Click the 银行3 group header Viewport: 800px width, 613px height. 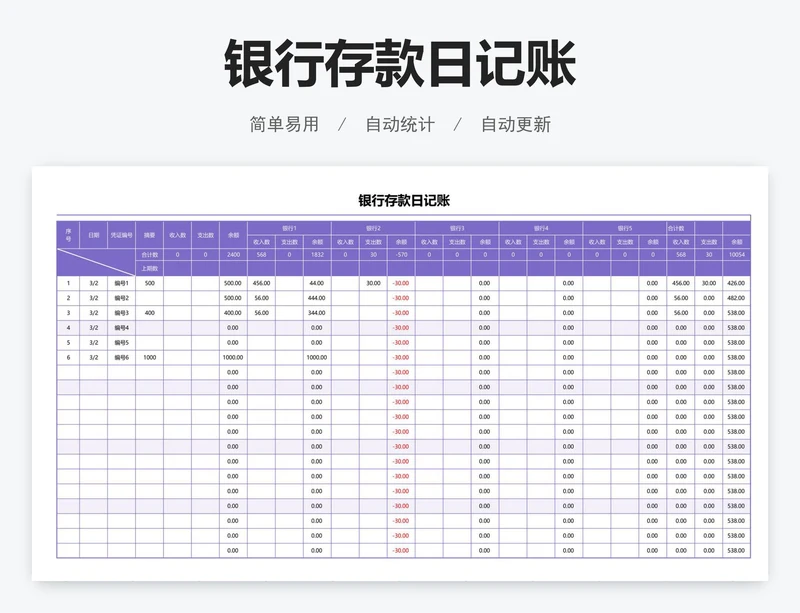coord(457,228)
